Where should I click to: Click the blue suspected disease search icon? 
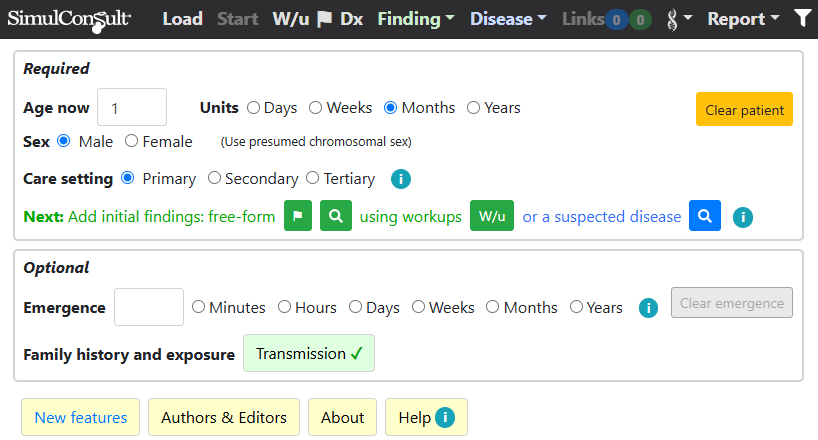[x=705, y=216]
